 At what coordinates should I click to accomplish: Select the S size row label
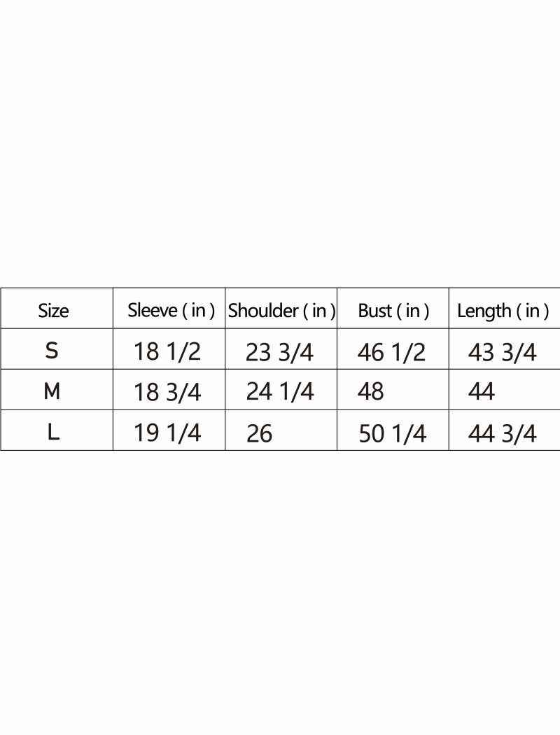click(x=52, y=351)
